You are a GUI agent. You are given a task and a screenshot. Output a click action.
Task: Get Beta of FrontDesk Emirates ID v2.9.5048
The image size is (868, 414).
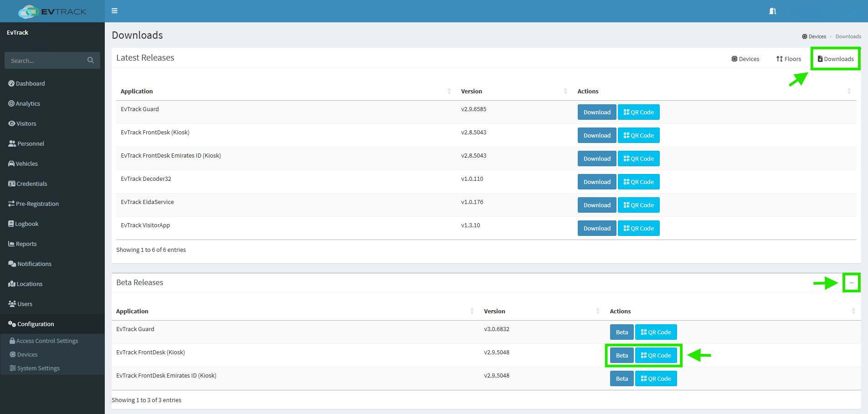pos(622,378)
